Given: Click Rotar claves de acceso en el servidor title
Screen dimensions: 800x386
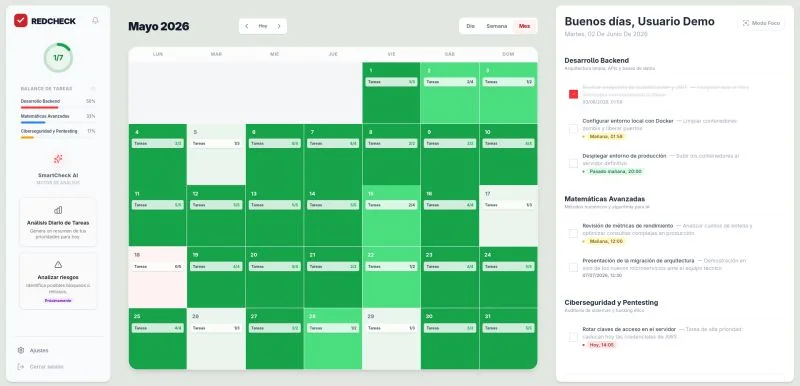Looking at the screenshot, I should pyautogui.click(x=629, y=329).
